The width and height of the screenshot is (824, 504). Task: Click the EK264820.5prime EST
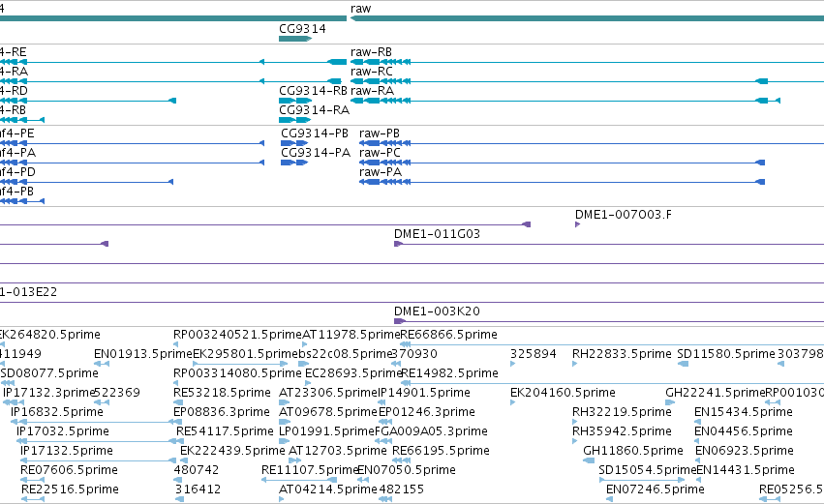(48, 335)
